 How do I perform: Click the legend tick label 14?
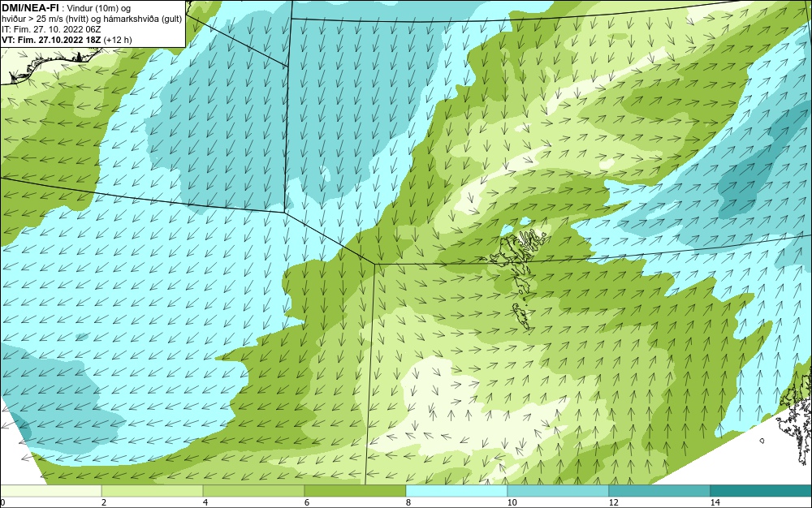click(715, 503)
